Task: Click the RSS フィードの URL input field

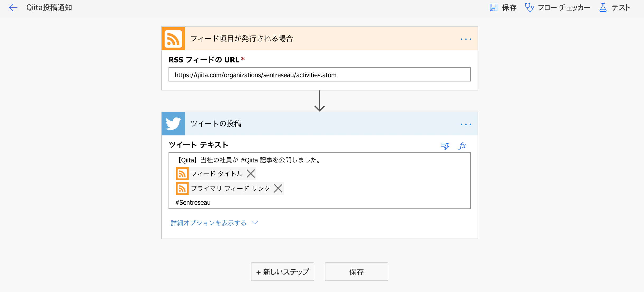Action: [320, 75]
